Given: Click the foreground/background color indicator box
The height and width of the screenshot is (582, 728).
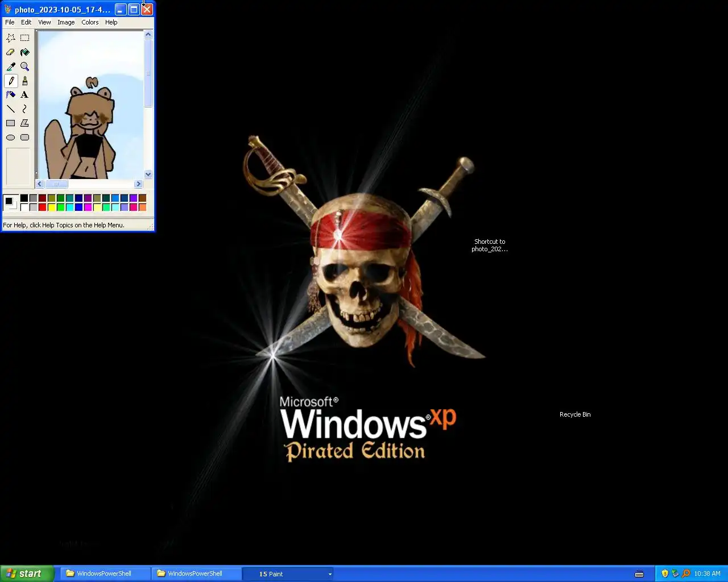Looking at the screenshot, I should (10, 202).
